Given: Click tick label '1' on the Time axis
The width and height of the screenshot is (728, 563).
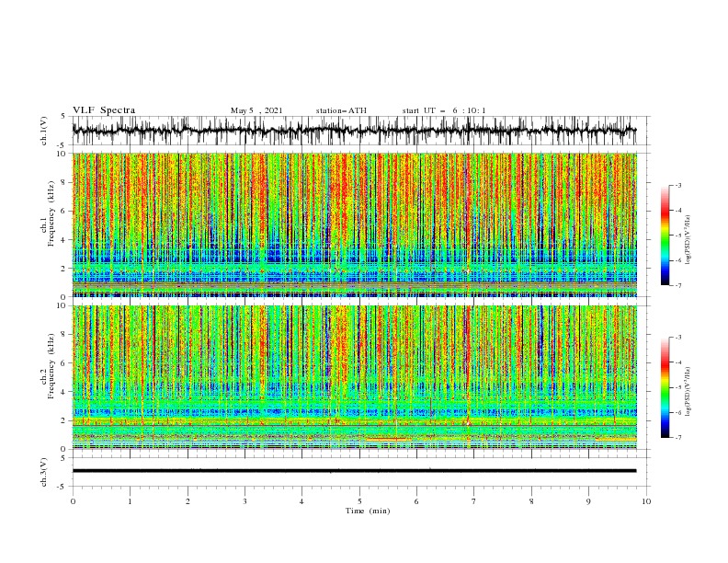Looking at the screenshot, I should pyautogui.click(x=130, y=501).
